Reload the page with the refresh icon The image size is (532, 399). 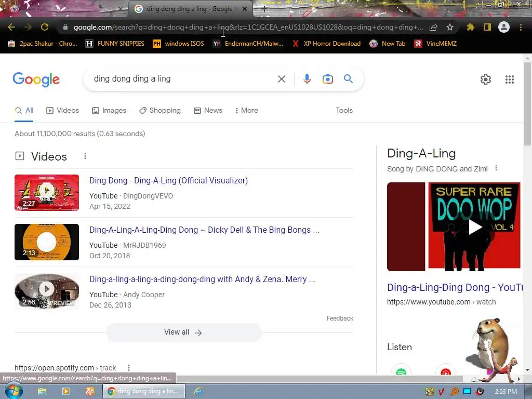(x=45, y=27)
